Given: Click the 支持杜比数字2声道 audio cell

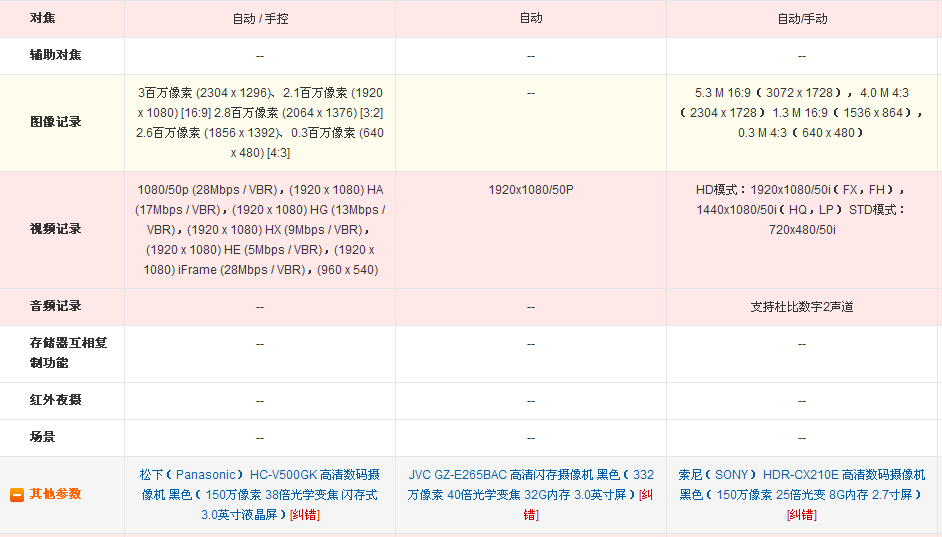Looking at the screenshot, I should click(802, 307).
